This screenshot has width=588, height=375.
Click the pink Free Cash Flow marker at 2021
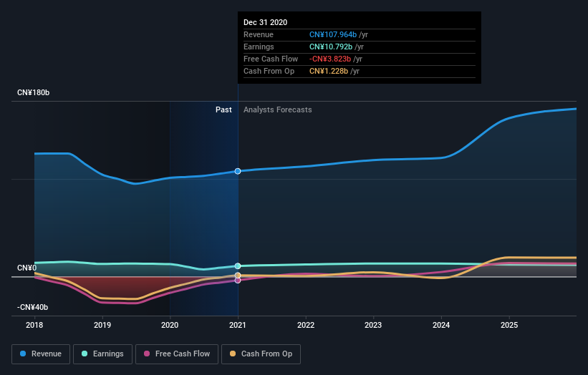click(238, 281)
